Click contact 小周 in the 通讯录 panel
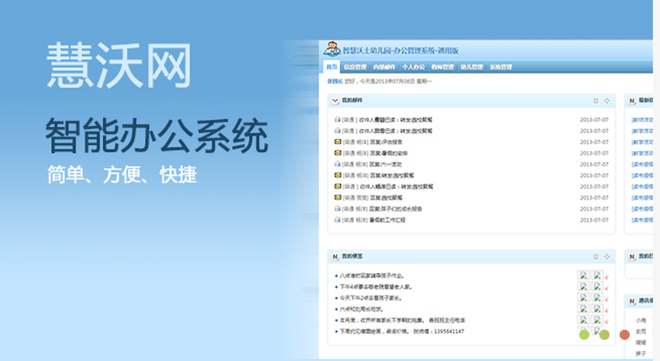The width and height of the screenshot is (660, 361). click(641, 320)
